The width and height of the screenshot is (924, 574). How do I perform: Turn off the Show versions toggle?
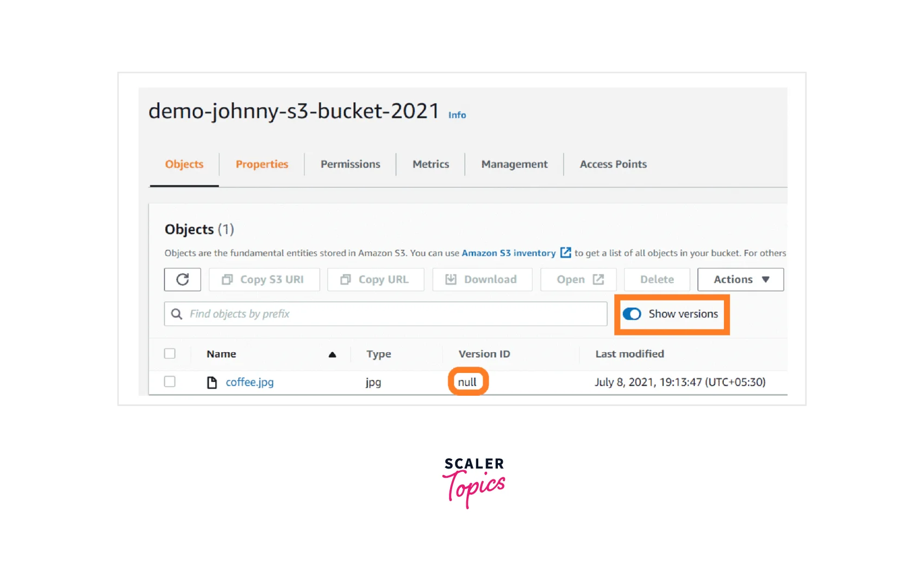pyautogui.click(x=632, y=314)
